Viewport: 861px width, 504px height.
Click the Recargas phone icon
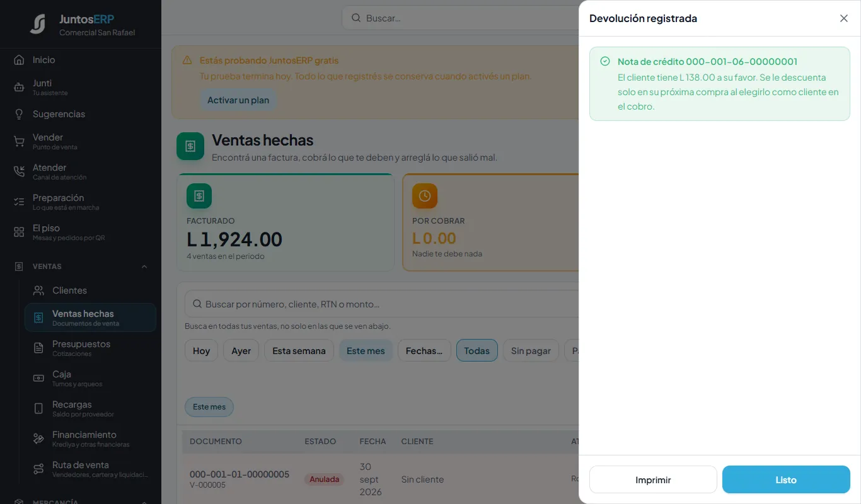click(x=38, y=408)
